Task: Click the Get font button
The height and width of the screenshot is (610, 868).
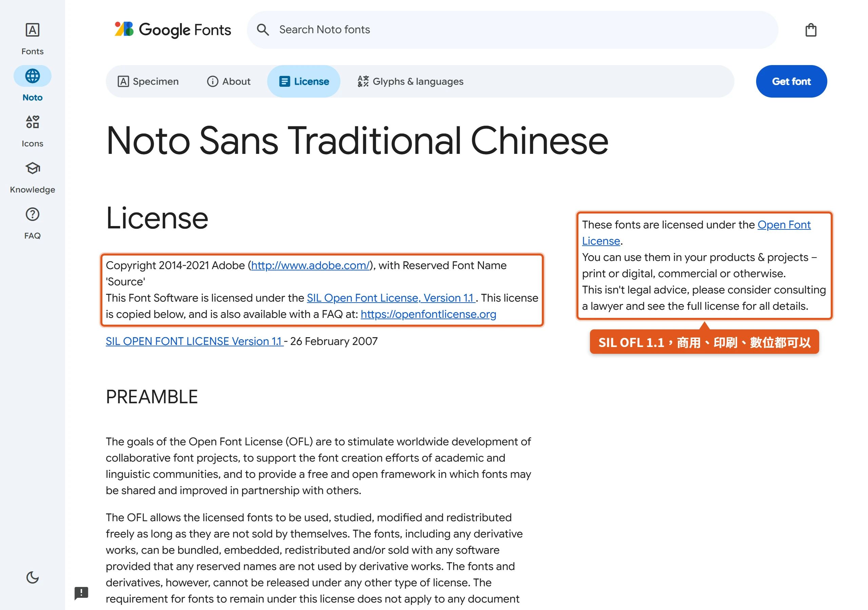Action: (x=791, y=81)
